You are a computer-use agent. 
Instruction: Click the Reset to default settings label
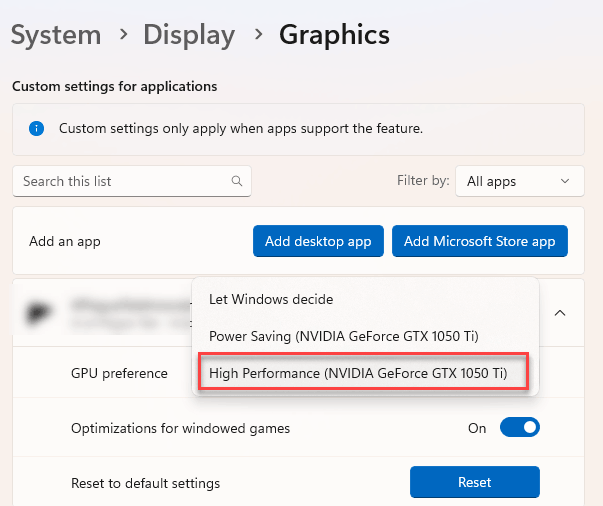145,483
